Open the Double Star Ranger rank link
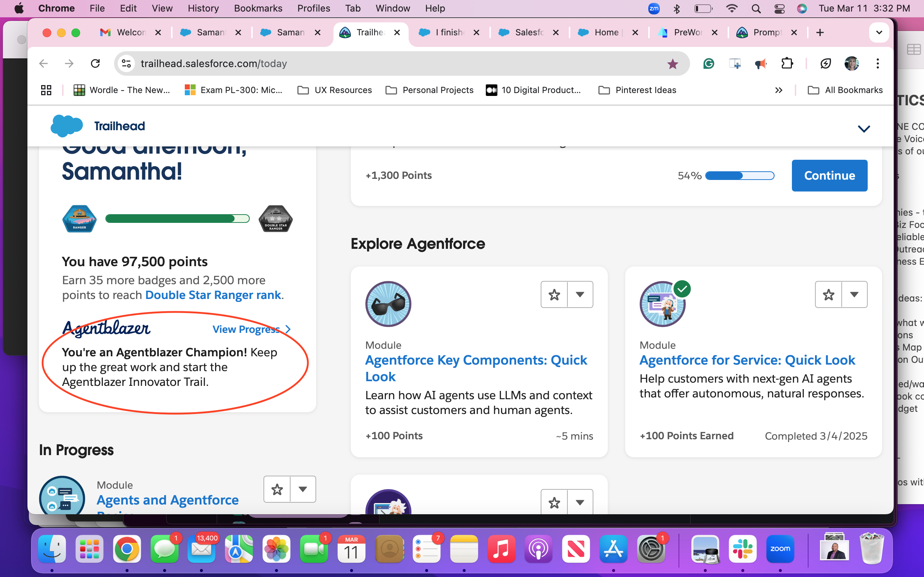 (x=213, y=295)
